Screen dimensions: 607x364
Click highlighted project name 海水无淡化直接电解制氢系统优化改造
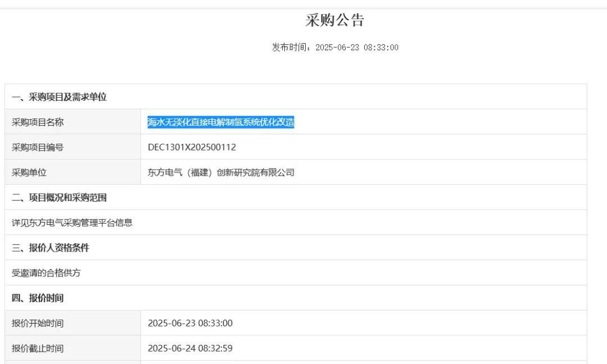click(x=221, y=122)
